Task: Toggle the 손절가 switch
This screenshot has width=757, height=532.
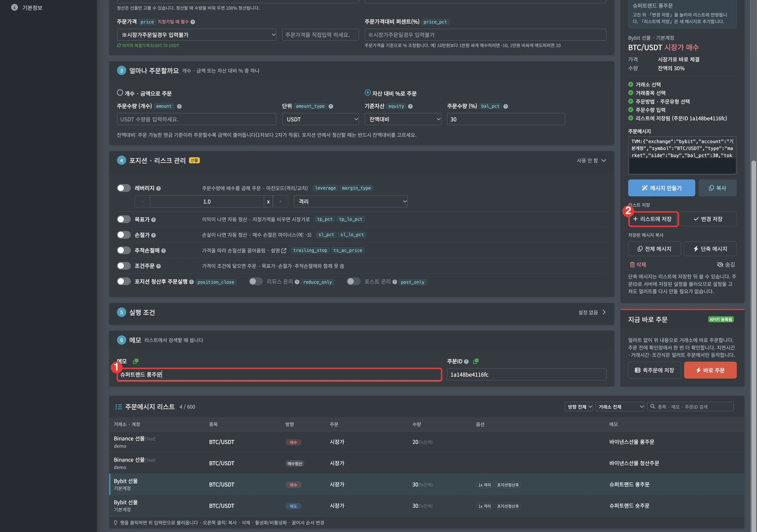Action: click(124, 235)
